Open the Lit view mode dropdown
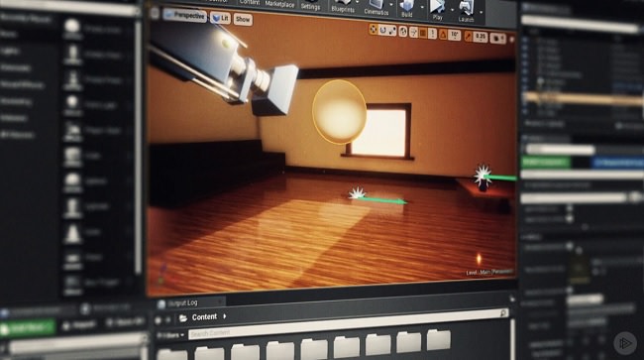The height and width of the screenshot is (360, 644). [x=221, y=18]
